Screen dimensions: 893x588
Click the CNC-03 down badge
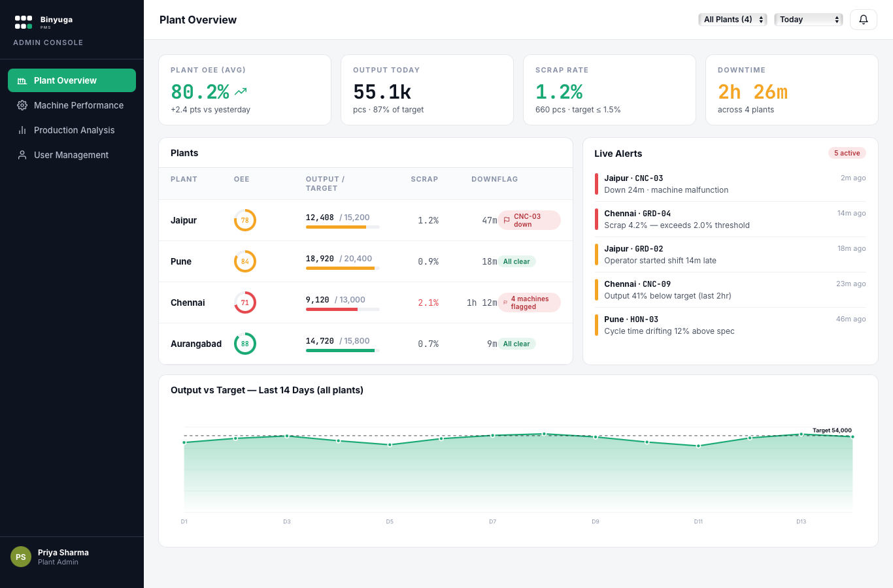(x=530, y=220)
